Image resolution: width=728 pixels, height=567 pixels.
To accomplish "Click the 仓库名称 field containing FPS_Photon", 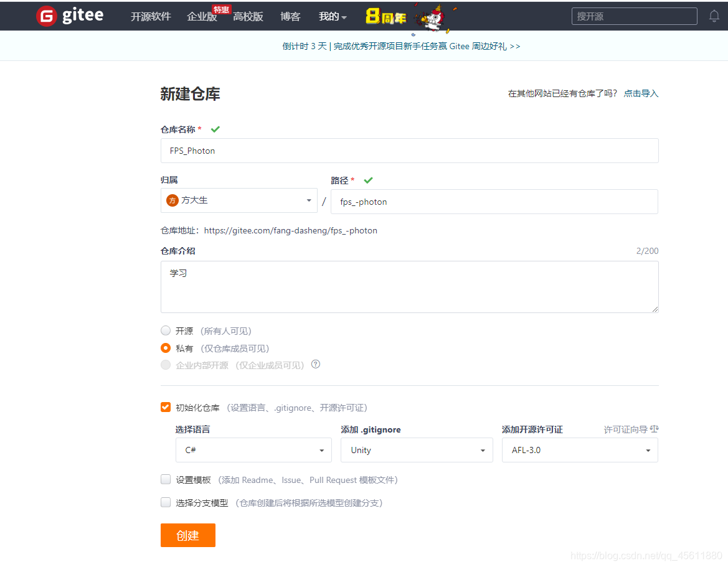I will pos(410,151).
